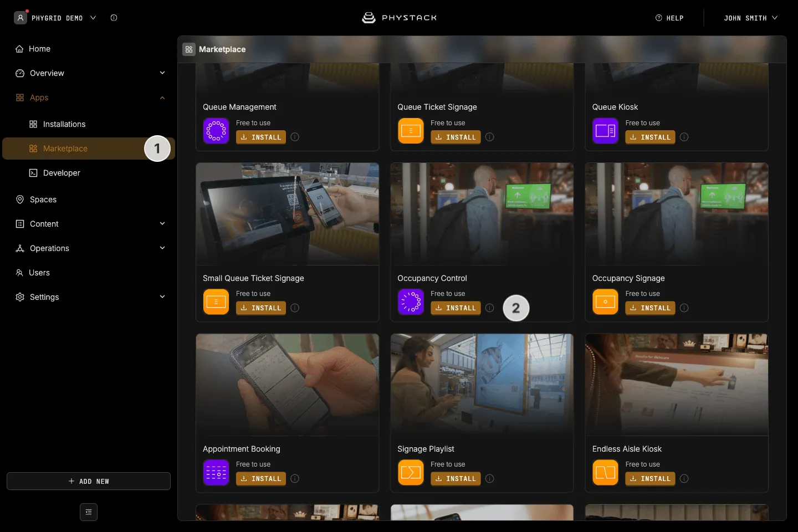Click the Occupancy Control app icon
798x532 pixels.
(411, 302)
